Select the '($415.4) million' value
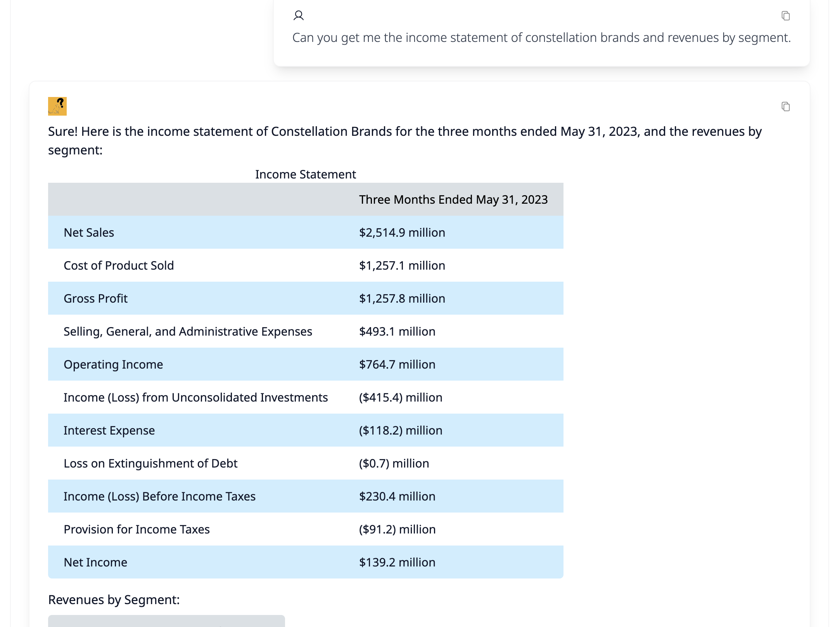 [x=401, y=397]
